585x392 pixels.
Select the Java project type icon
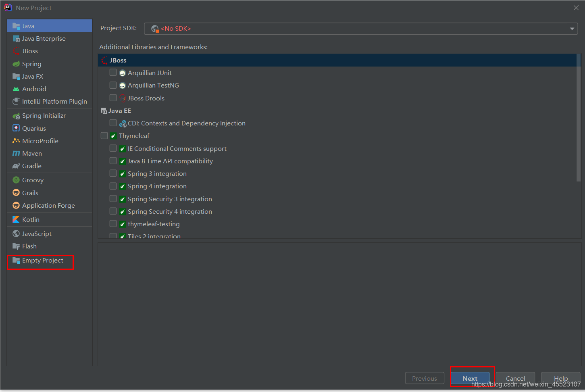(16, 26)
